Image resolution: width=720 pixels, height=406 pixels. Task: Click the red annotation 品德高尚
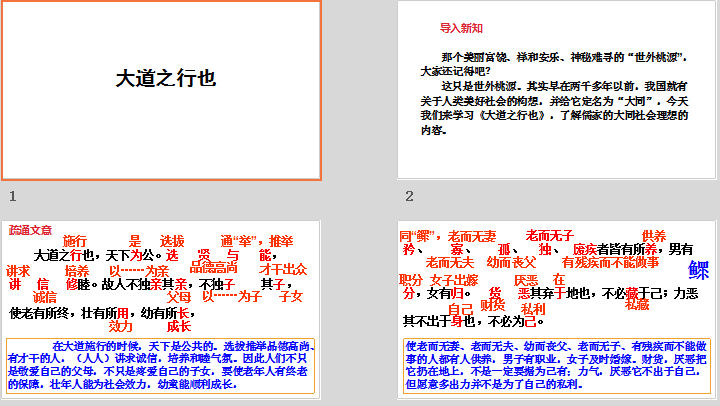click(x=214, y=268)
